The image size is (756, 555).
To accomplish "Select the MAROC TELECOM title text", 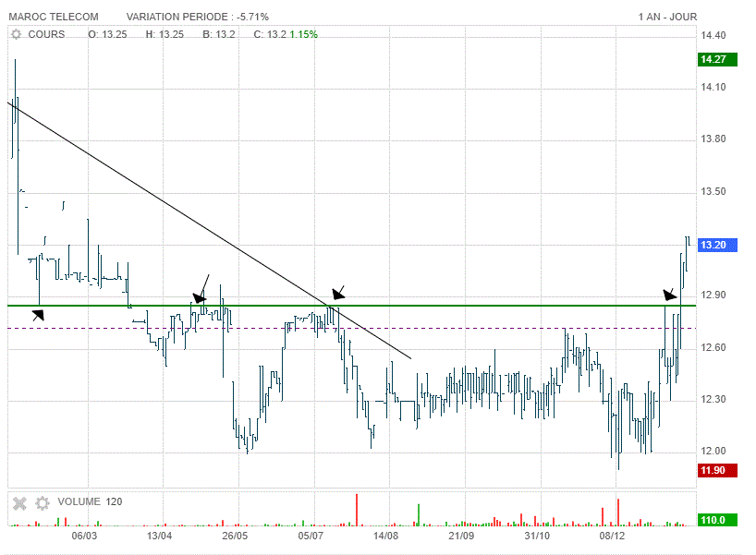I will pyautogui.click(x=54, y=17).
